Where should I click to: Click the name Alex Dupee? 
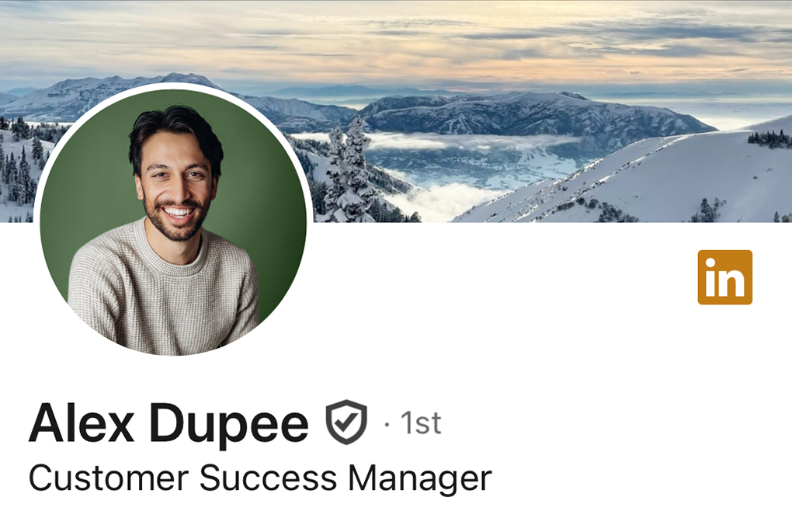[x=168, y=423]
